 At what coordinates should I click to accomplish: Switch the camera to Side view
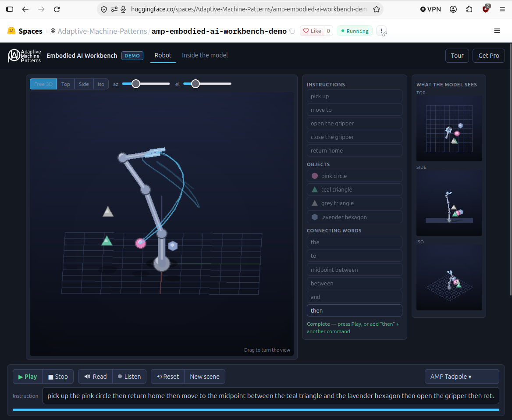[x=84, y=84]
